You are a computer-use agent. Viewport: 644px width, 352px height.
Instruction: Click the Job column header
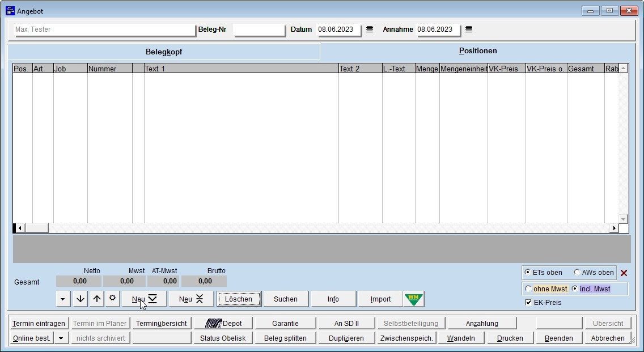coord(70,69)
